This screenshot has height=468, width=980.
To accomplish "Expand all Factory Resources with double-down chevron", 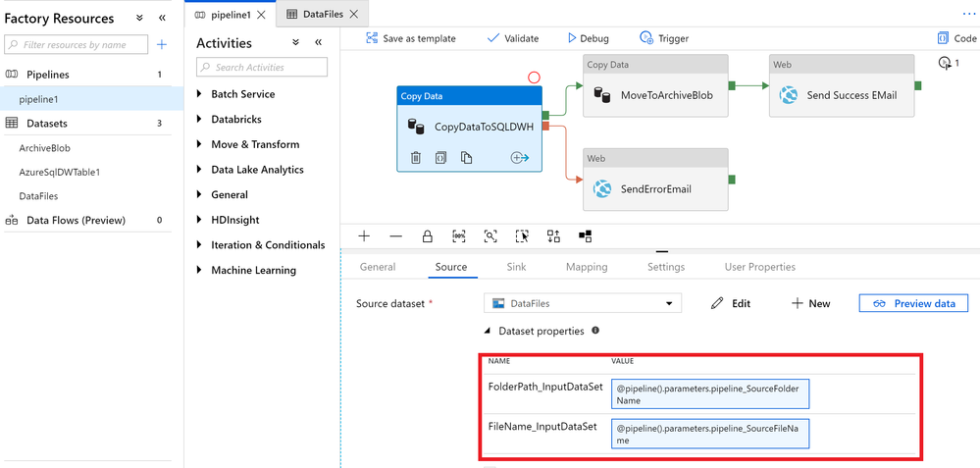I will [x=140, y=18].
